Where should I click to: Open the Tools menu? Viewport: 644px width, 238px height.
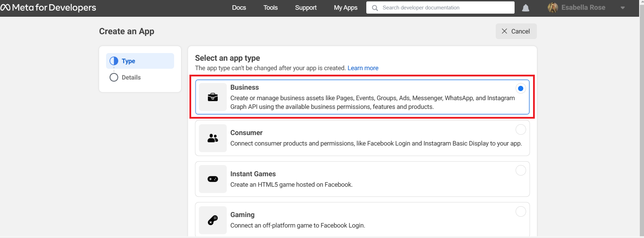[270, 8]
